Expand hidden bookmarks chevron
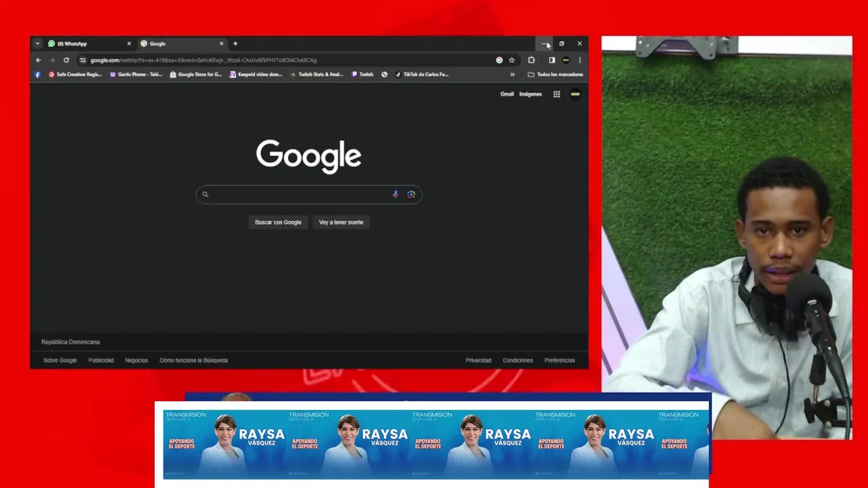The height and width of the screenshot is (488, 868). tap(512, 75)
